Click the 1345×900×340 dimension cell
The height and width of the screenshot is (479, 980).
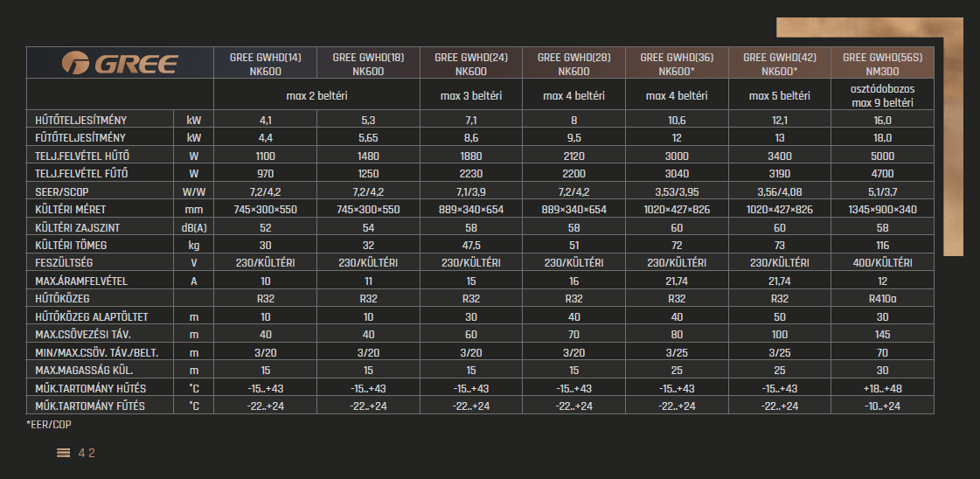pos(882,210)
